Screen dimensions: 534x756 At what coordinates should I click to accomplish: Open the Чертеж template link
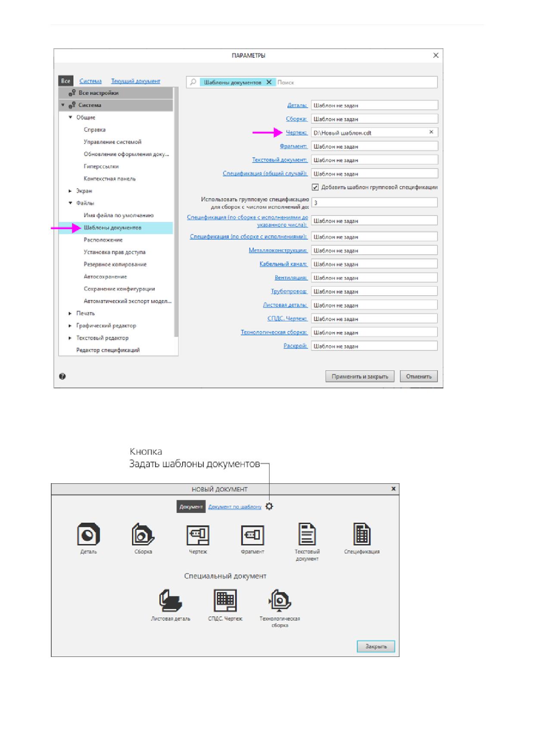click(x=297, y=133)
